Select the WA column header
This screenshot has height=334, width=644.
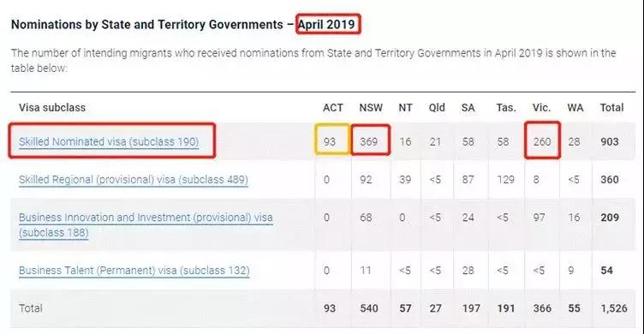575,108
